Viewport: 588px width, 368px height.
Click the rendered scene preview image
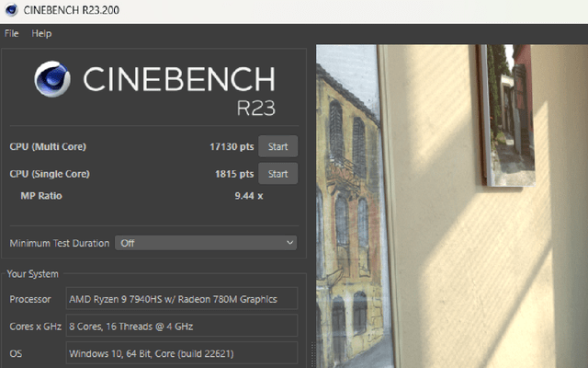(452, 206)
